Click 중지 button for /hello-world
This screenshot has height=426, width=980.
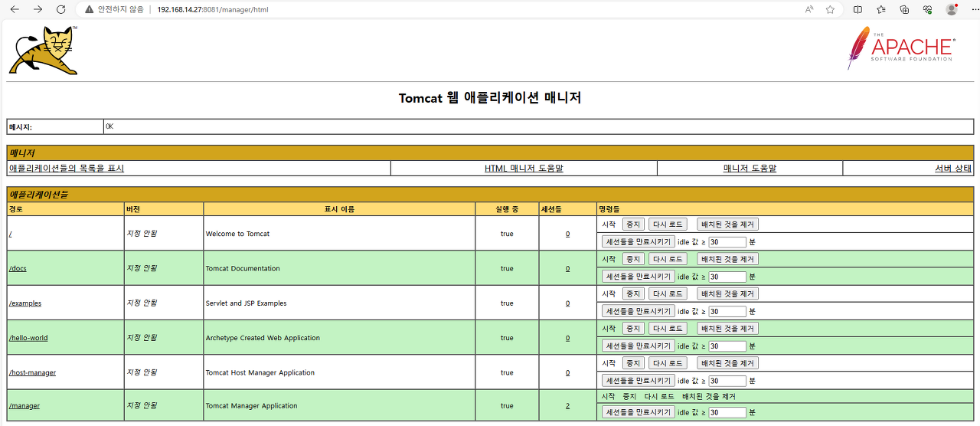pyautogui.click(x=632, y=328)
